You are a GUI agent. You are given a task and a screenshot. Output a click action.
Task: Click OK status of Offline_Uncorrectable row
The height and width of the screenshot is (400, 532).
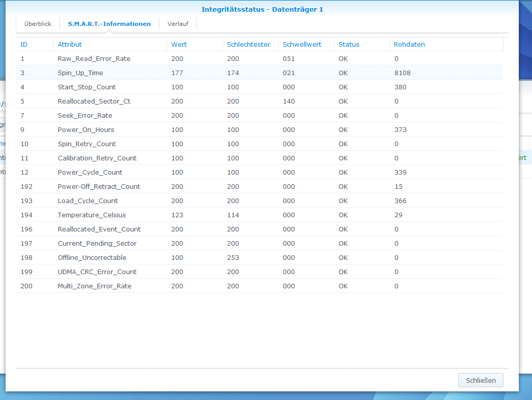click(343, 258)
